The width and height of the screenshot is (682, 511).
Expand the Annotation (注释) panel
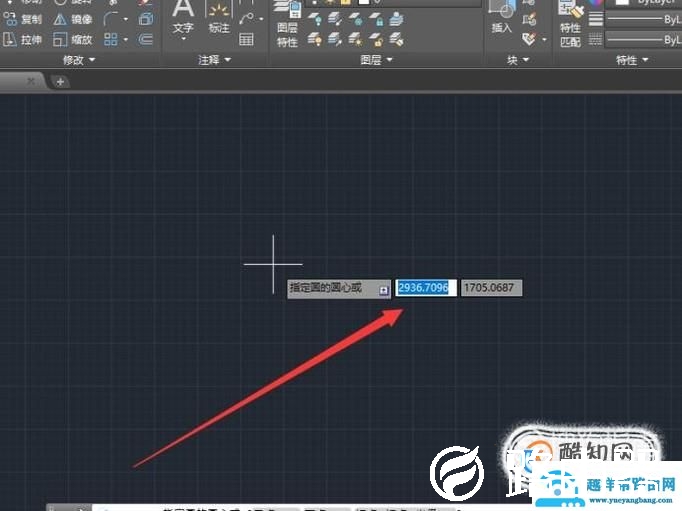[214, 61]
